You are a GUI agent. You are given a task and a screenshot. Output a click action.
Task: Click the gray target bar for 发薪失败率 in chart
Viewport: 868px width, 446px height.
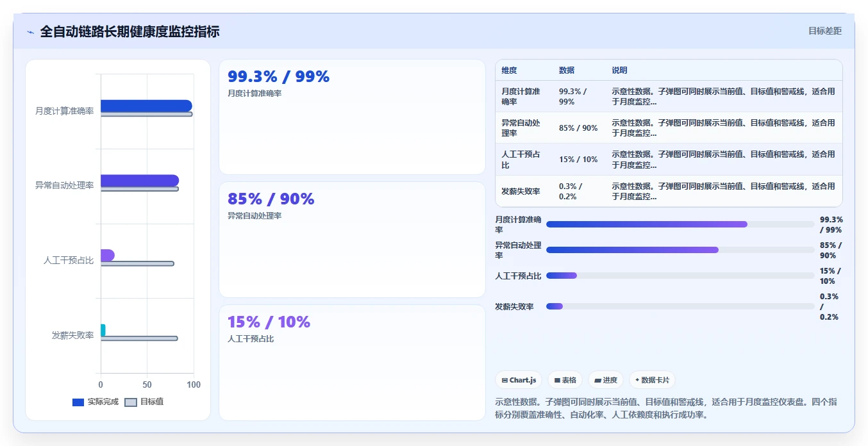tap(139, 338)
